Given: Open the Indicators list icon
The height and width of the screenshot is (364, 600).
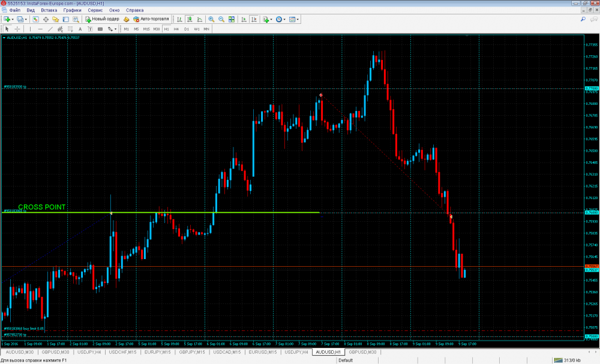Looking at the screenshot, I should 266,19.
